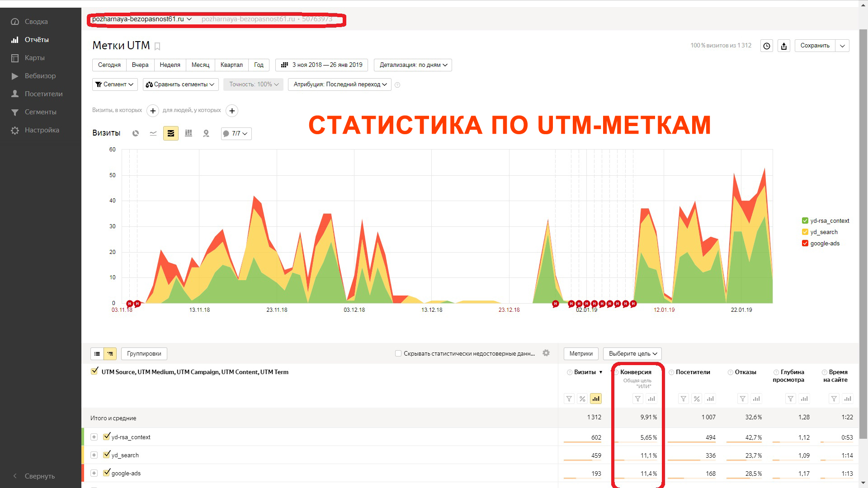Image resolution: width=868 pixels, height=488 pixels.
Task: Click the Сохранить button
Action: pyautogui.click(x=815, y=46)
